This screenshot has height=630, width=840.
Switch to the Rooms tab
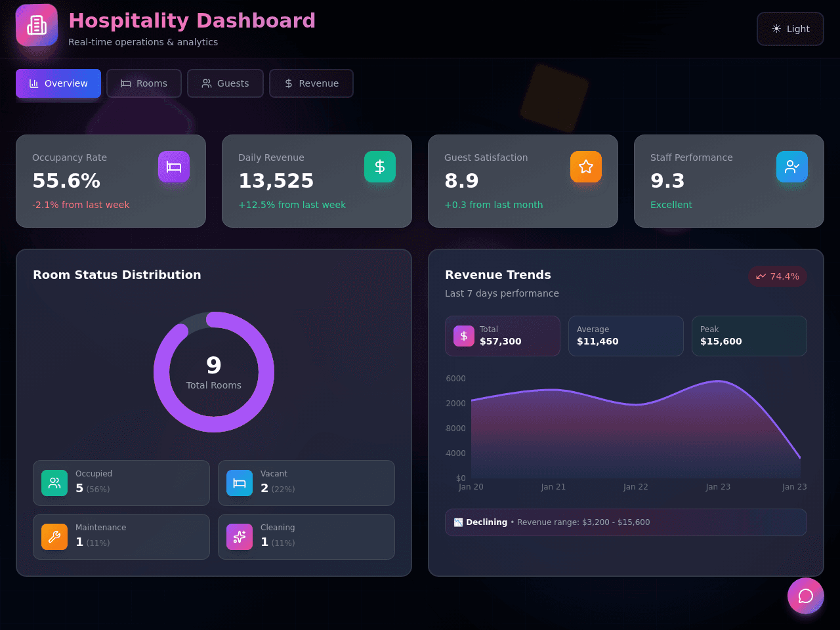(144, 83)
